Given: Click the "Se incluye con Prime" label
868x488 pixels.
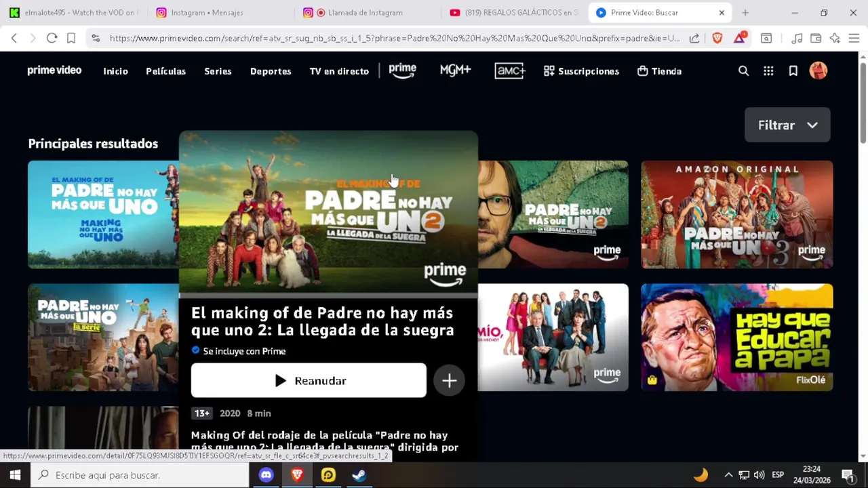Looking at the screenshot, I should pyautogui.click(x=244, y=351).
